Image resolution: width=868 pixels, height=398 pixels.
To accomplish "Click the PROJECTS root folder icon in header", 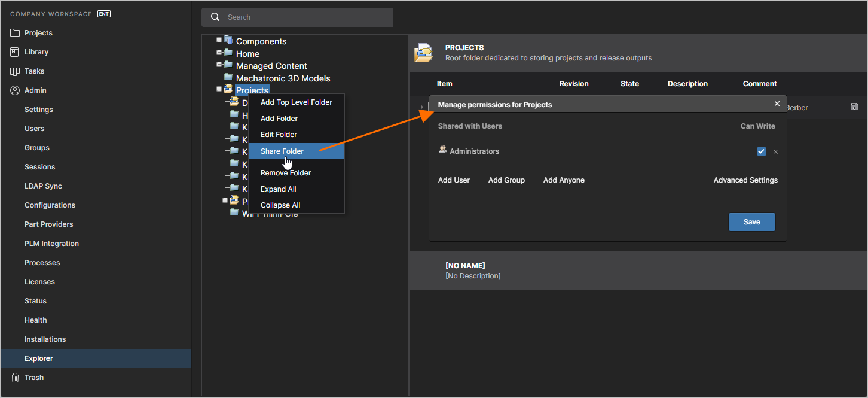I will pos(424,53).
